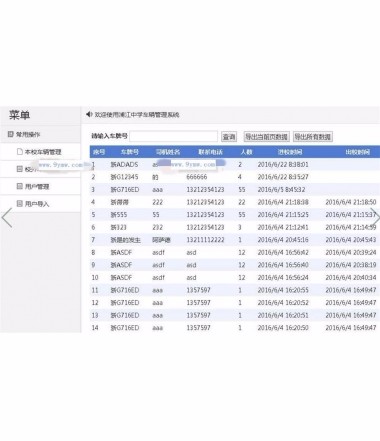
Task: Click the 司机姓名 column header
Action: pos(168,152)
